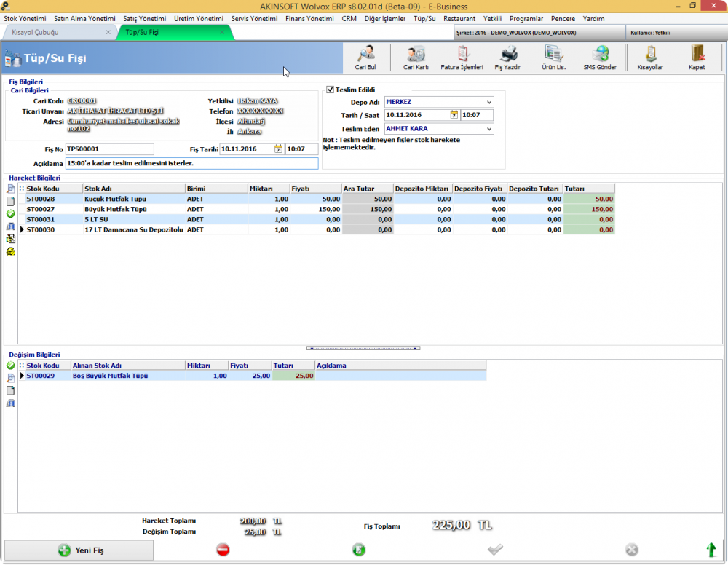Image resolution: width=728 pixels, height=565 pixels.
Task: Click gray checkmark save icon at bottom
Action: [x=495, y=550]
